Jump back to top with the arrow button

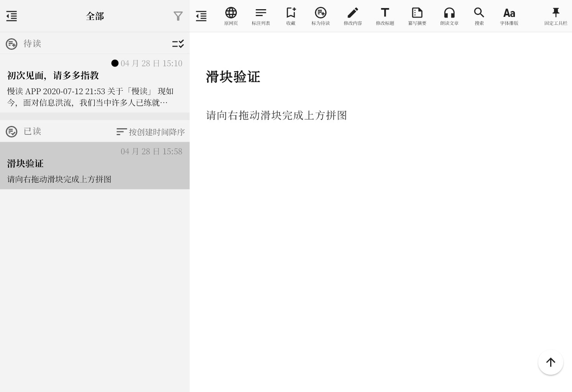point(551,362)
